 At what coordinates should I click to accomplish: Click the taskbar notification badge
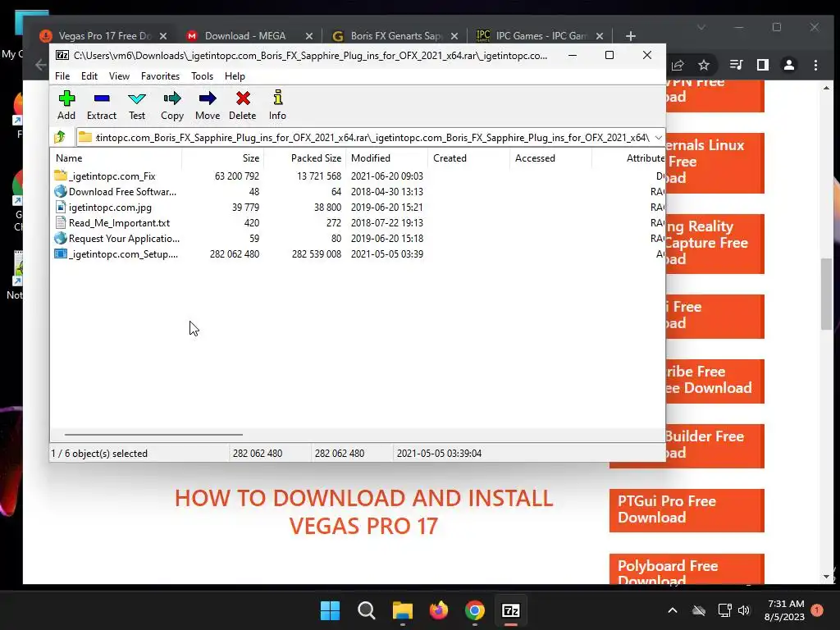[817, 609]
